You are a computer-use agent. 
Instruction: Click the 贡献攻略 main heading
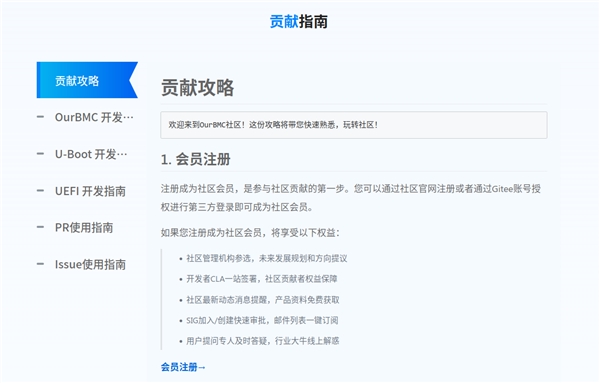point(197,88)
